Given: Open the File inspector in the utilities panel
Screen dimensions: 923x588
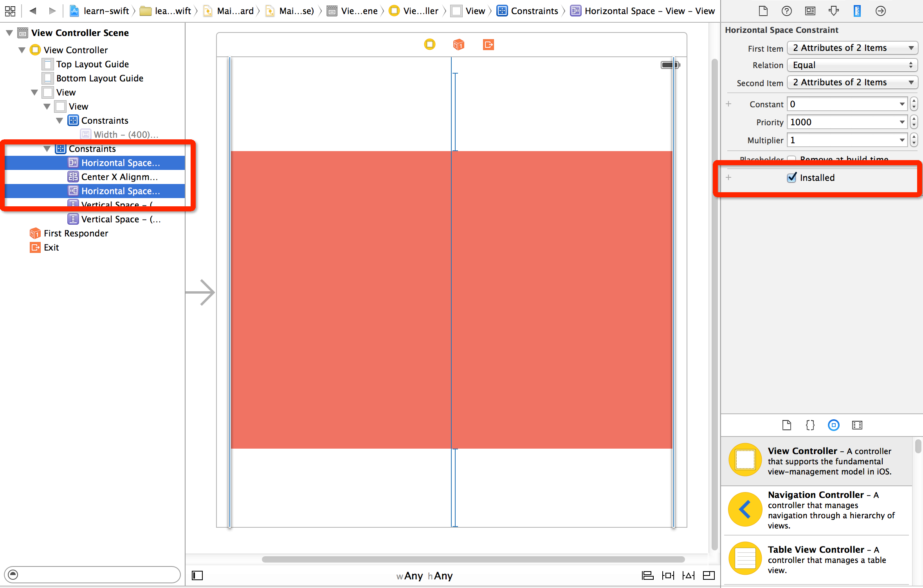Looking at the screenshot, I should pyautogui.click(x=763, y=11).
